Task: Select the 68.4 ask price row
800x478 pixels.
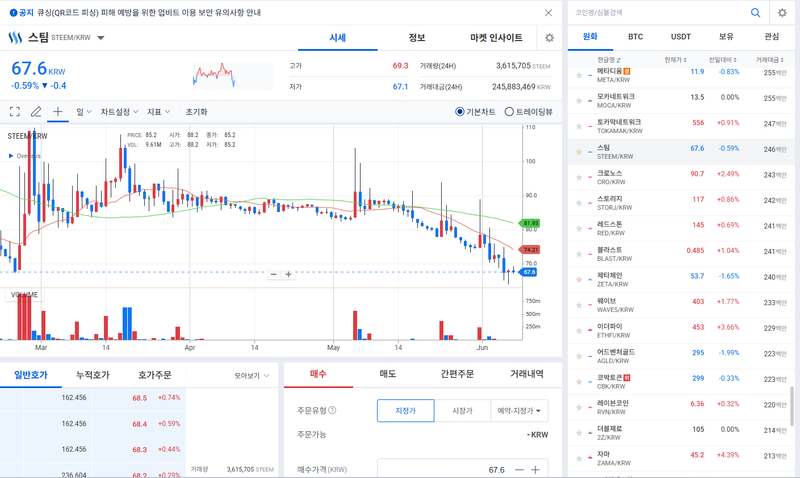Action: point(93,424)
